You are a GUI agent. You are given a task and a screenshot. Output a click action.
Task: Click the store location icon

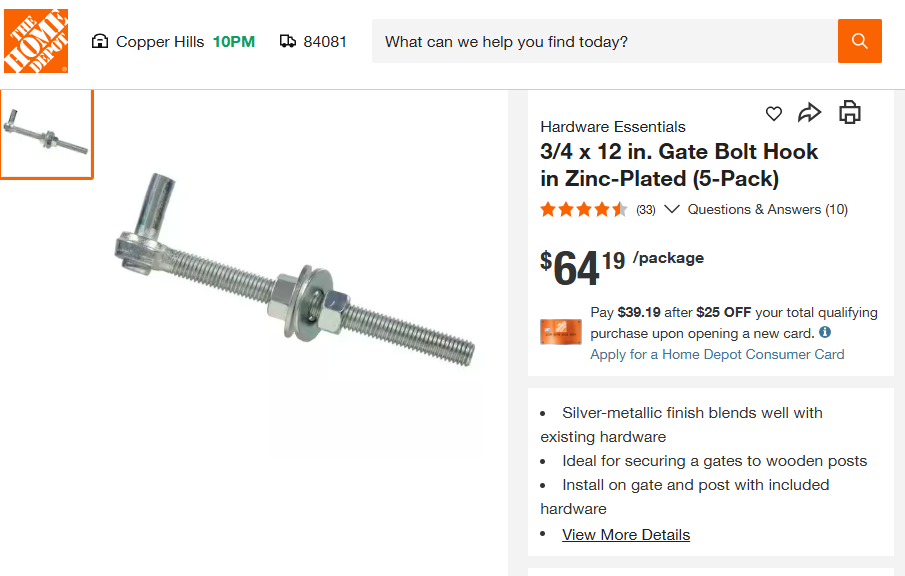pyautogui.click(x=99, y=42)
